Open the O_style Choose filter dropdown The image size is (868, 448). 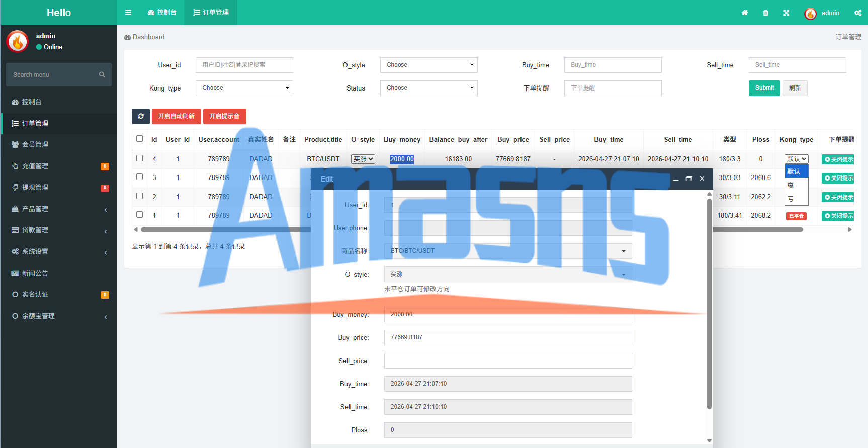point(429,65)
